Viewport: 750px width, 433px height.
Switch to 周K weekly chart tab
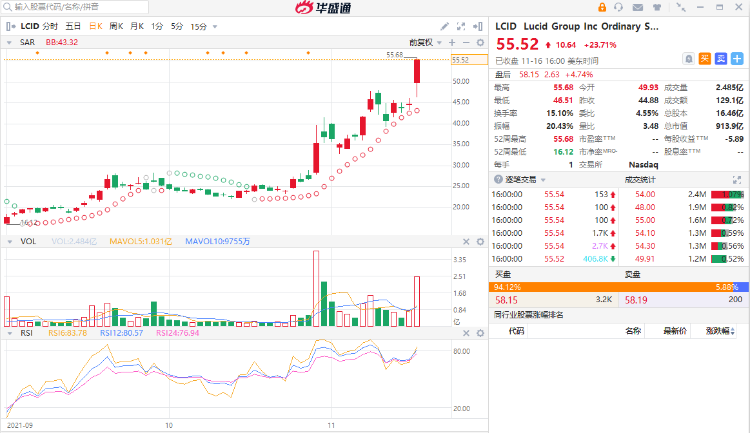click(x=116, y=26)
